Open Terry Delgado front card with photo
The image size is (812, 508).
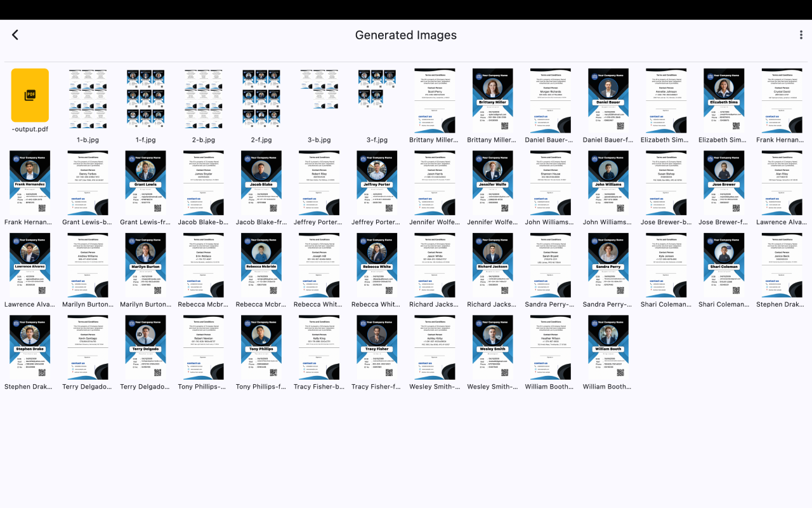pyautogui.click(x=146, y=347)
